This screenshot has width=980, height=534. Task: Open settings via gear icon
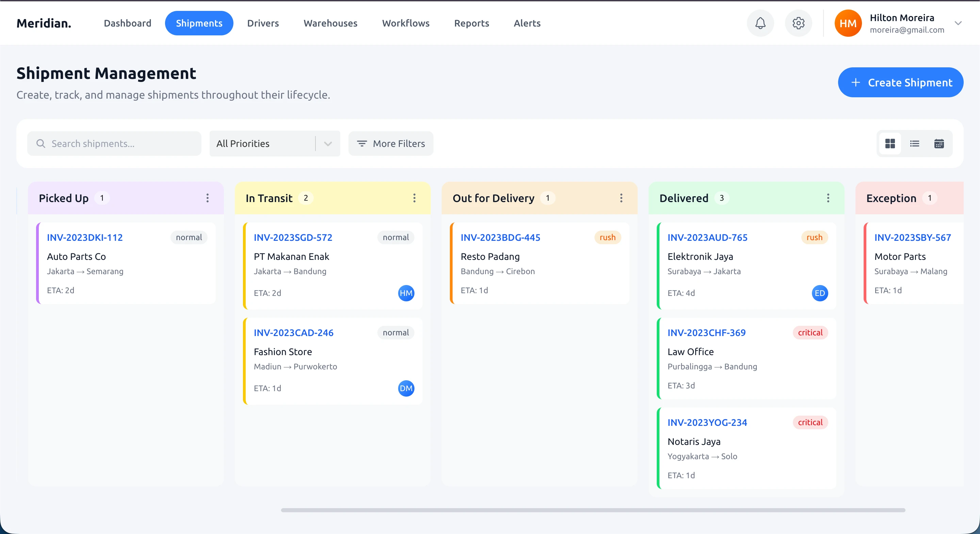tap(798, 23)
